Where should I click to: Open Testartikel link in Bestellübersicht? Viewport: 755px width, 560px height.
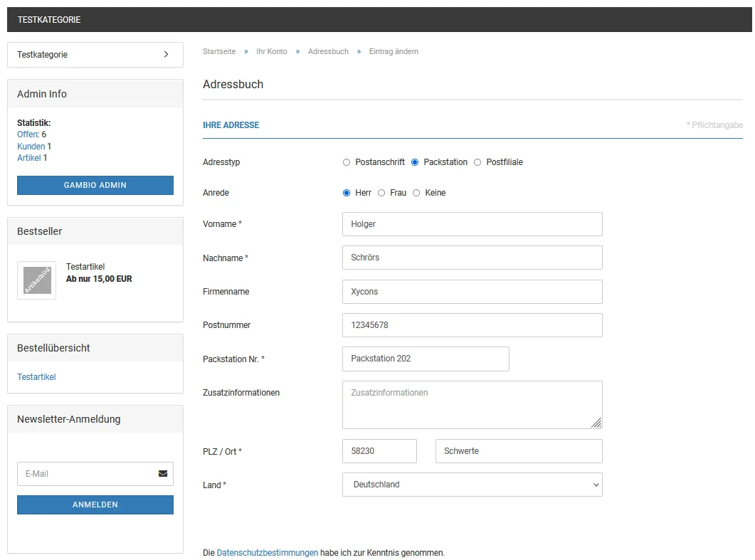[x=36, y=377]
